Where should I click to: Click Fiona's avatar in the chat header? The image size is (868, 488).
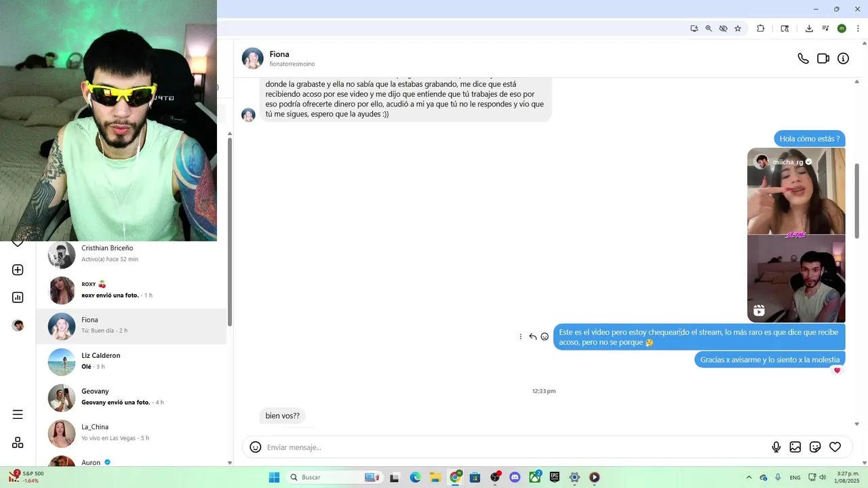[253, 59]
